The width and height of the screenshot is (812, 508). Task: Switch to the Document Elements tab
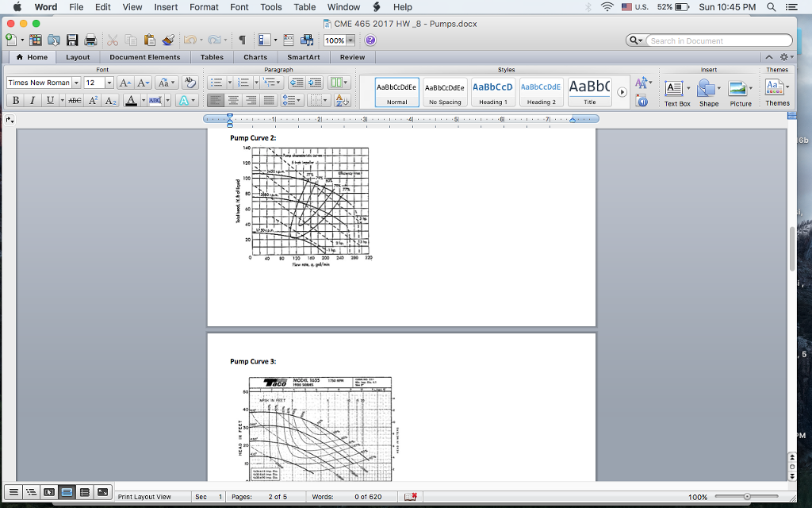point(144,57)
